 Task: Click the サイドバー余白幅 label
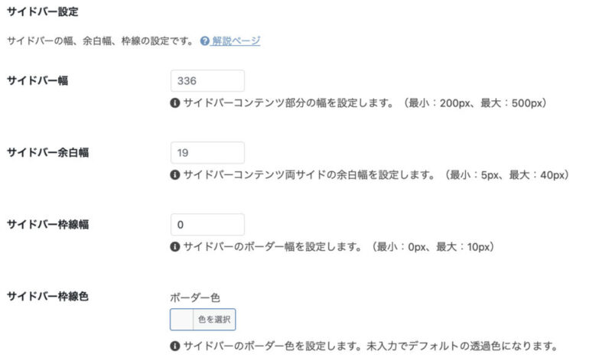point(48,152)
